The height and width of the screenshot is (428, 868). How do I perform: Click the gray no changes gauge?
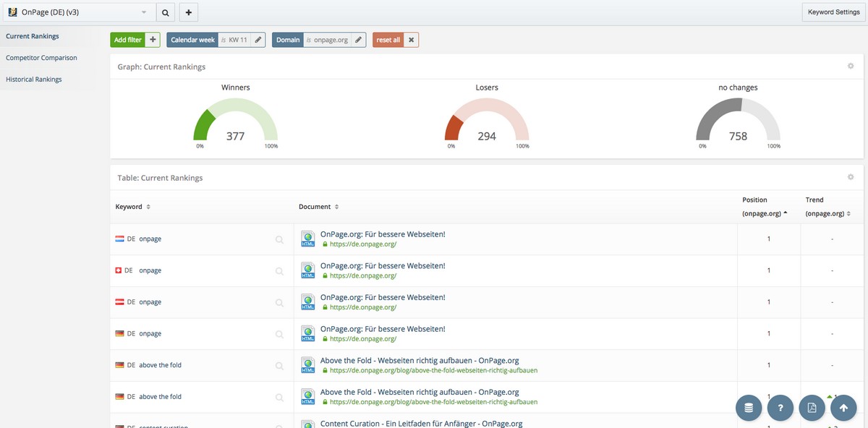click(x=738, y=119)
